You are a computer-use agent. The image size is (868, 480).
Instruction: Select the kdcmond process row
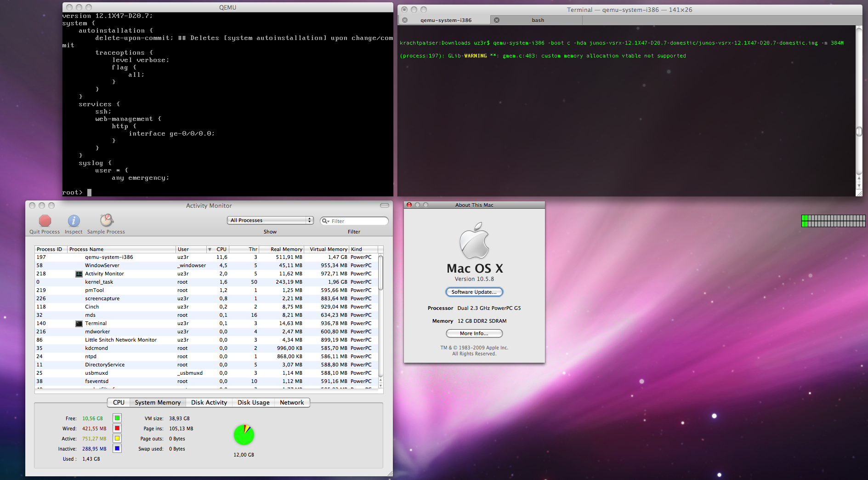click(206, 349)
